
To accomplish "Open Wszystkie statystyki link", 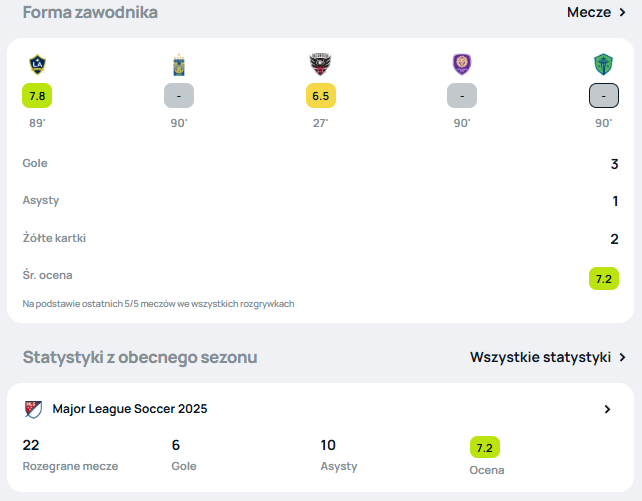I will tap(540, 357).
